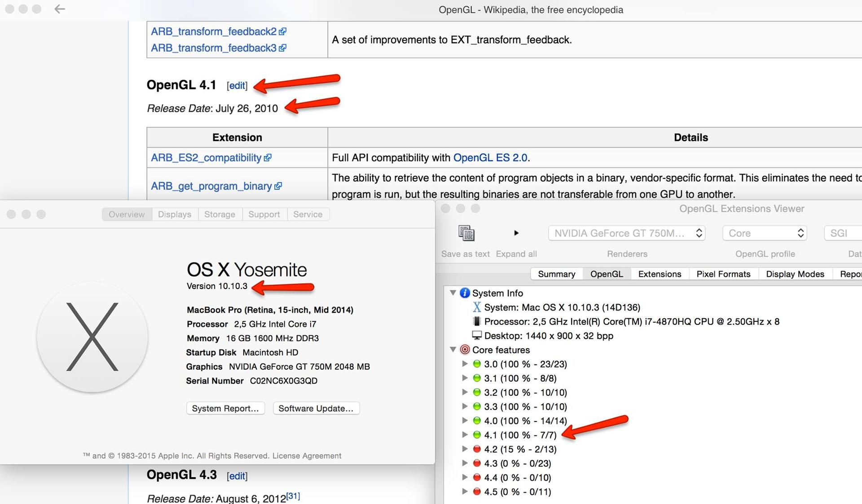The image size is (862, 504).
Task: Click the System Report button
Action: coord(225,408)
